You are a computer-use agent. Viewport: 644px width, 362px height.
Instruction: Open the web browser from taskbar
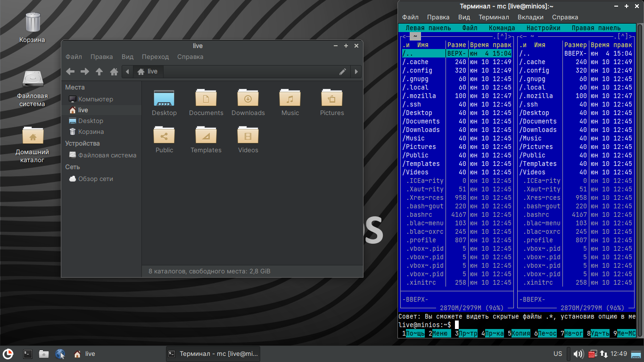(x=60, y=354)
